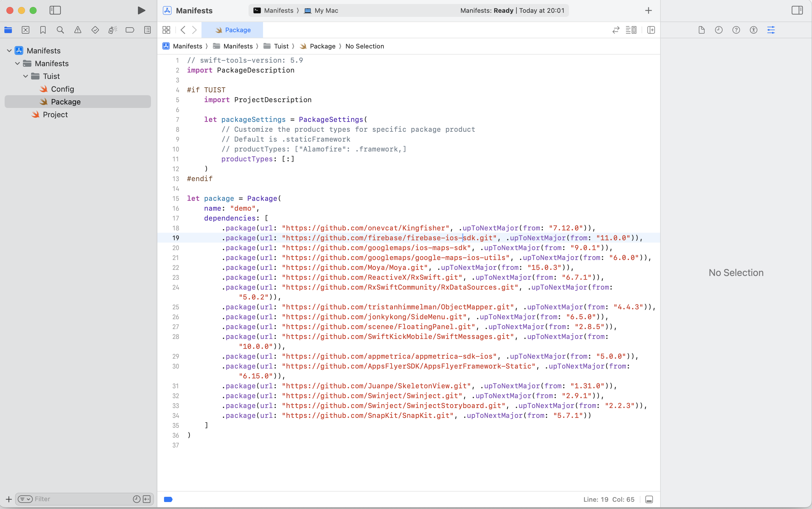
Task: Show the Attributes inspector sliders
Action: click(771, 30)
